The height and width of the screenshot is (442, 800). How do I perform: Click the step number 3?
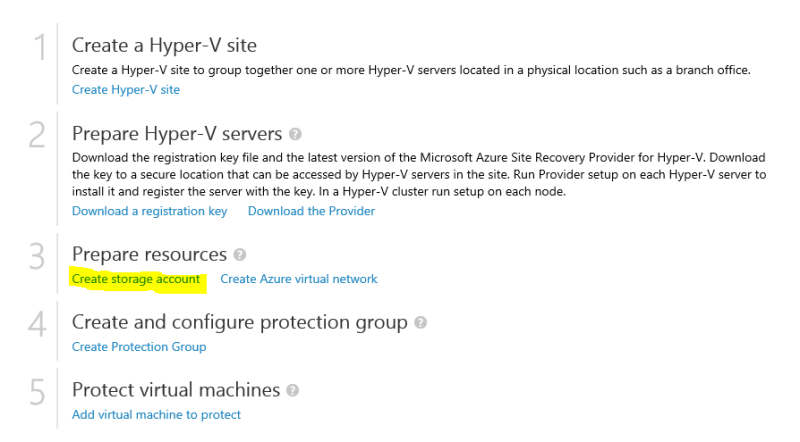click(37, 258)
